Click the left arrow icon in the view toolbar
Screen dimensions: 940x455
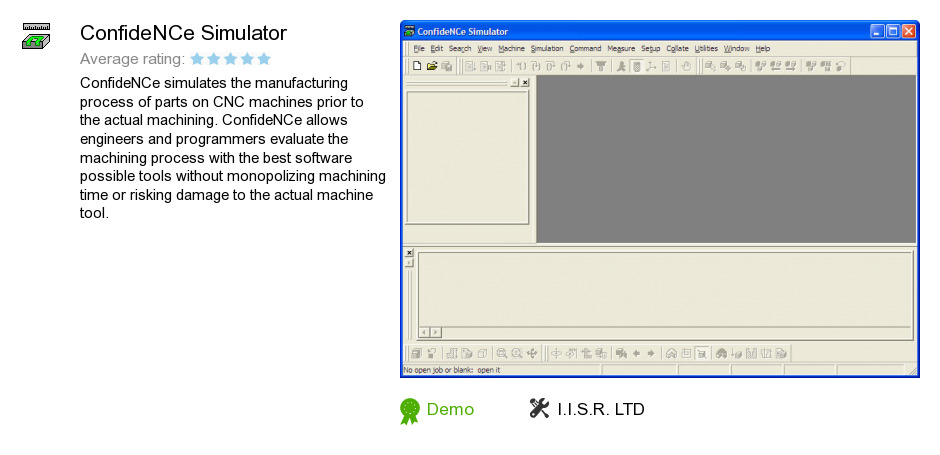[636, 353]
